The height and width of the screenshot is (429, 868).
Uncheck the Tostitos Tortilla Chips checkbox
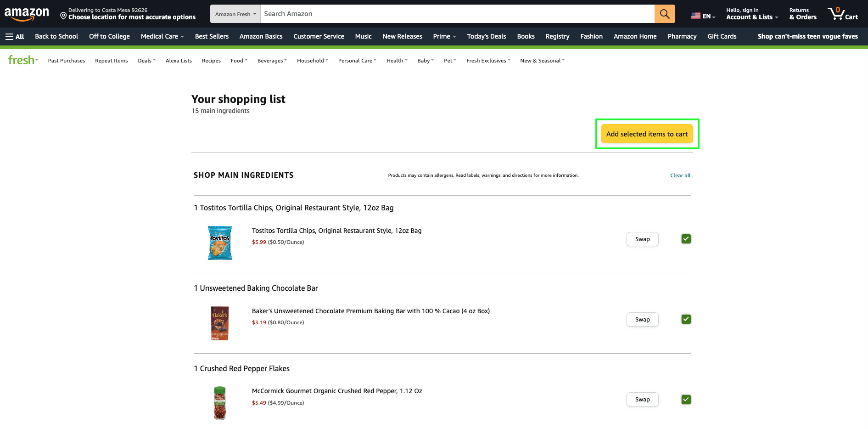[x=686, y=239]
